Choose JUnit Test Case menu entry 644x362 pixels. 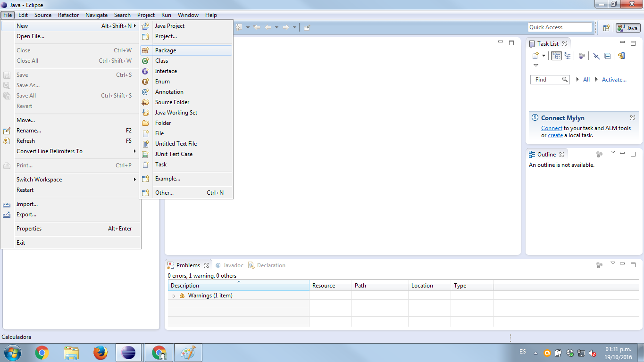coord(174,154)
